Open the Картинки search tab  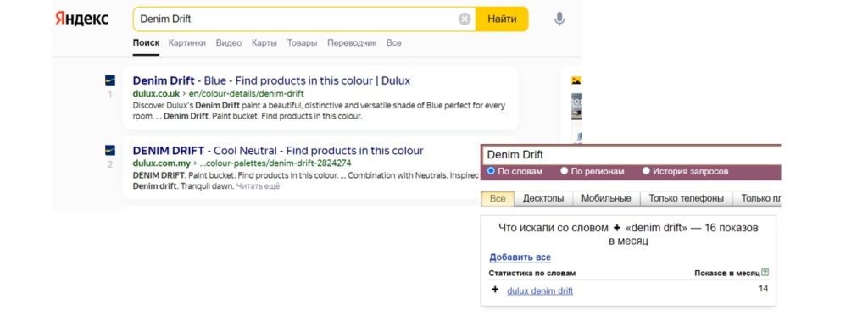(187, 42)
